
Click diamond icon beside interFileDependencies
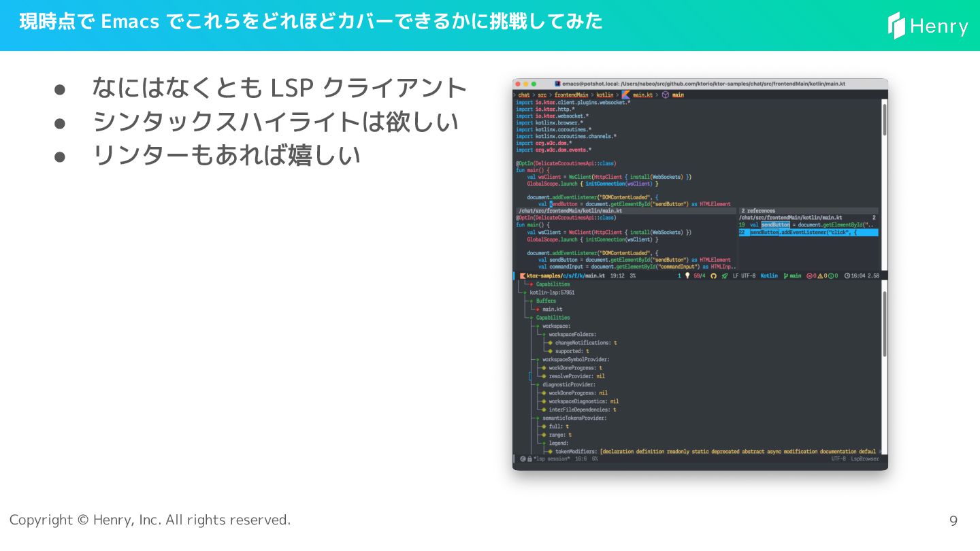coord(544,410)
